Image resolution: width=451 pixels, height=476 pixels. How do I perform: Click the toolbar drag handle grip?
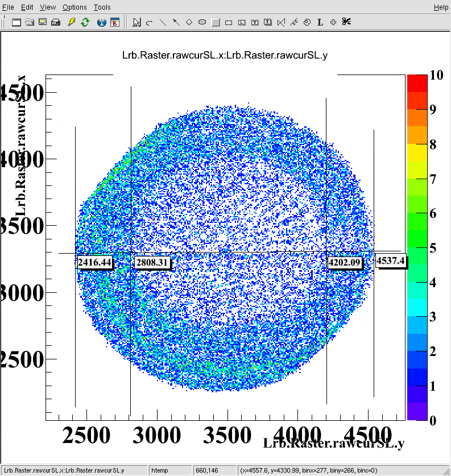point(3,22)
